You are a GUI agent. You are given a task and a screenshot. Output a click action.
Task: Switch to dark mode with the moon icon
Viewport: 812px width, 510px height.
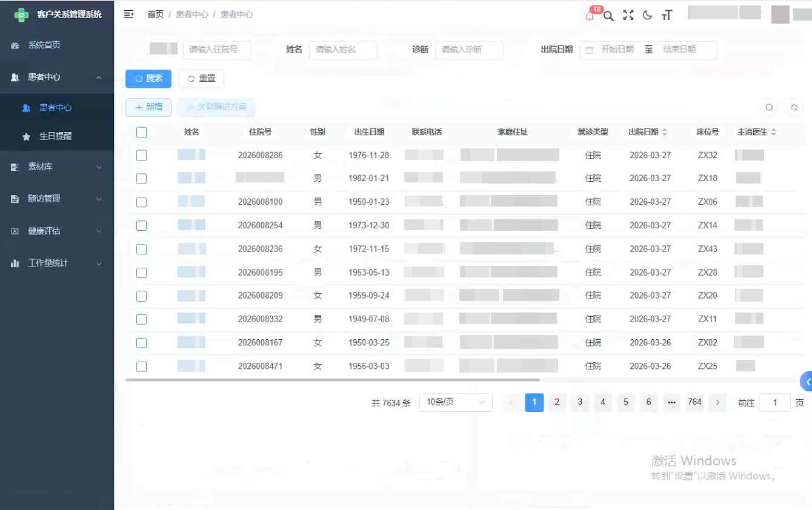click(x=647, y=15)
